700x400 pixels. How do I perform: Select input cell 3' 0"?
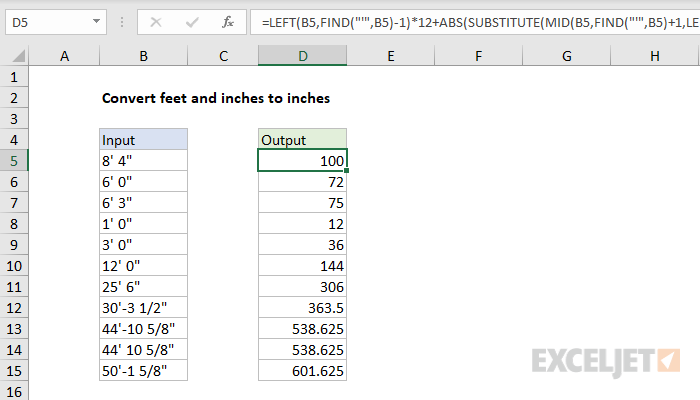[143, 245]
